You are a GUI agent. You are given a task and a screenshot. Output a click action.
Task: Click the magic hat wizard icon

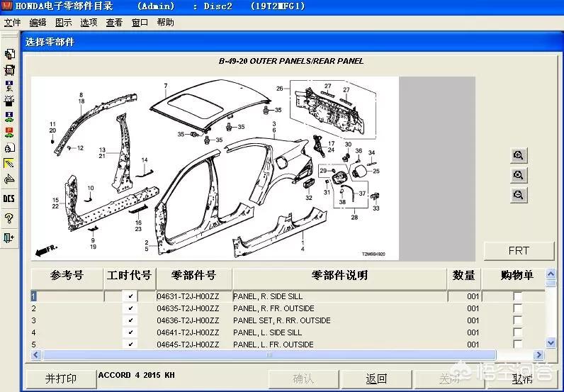pos(9,101)
